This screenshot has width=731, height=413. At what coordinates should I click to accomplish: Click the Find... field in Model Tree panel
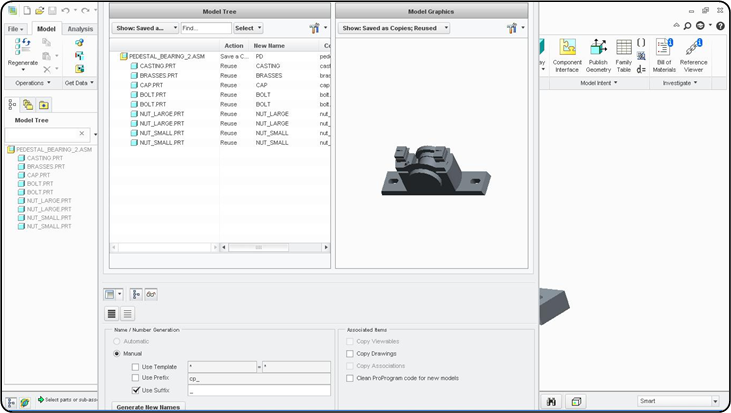pyautogui.click(x=206, y=28)
